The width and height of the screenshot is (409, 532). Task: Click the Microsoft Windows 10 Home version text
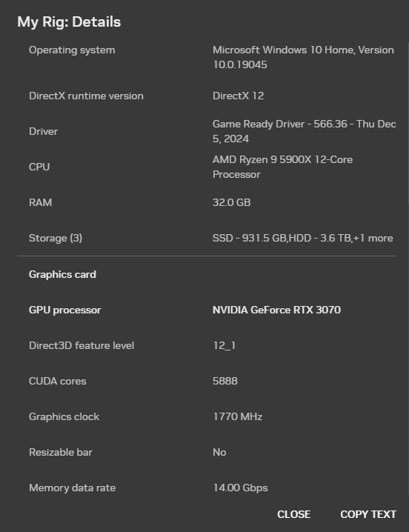click(x=303, y=57)
